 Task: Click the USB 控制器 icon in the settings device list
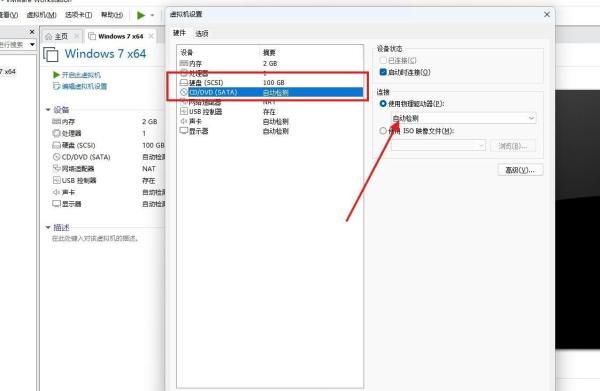(x=184, y=111)
